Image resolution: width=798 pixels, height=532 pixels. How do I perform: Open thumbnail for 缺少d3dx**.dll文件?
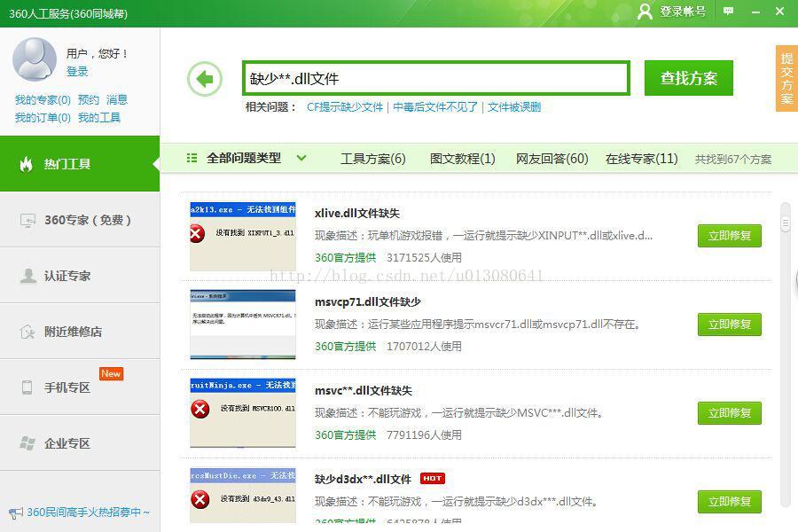click(243, 496)
